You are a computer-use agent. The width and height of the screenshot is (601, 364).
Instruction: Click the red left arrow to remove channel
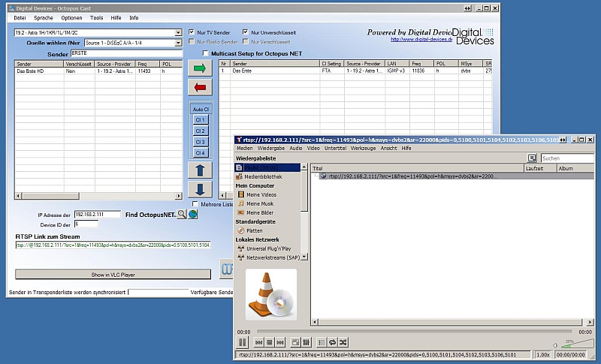point(200,89)
